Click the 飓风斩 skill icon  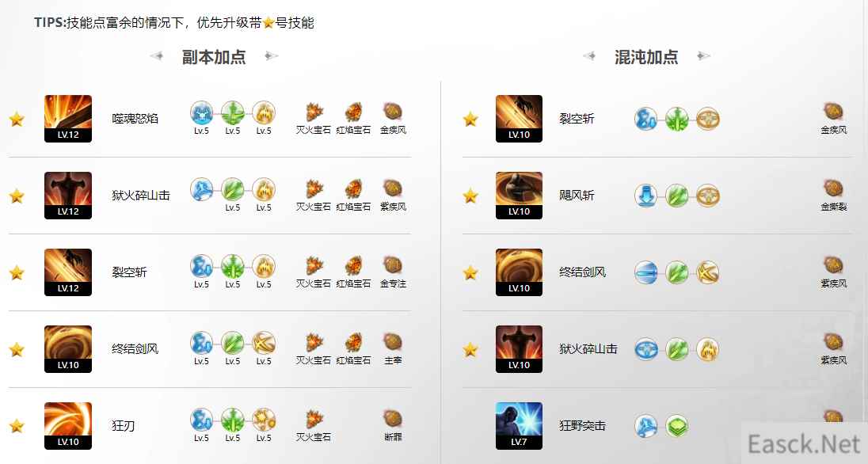click(520, 196)
